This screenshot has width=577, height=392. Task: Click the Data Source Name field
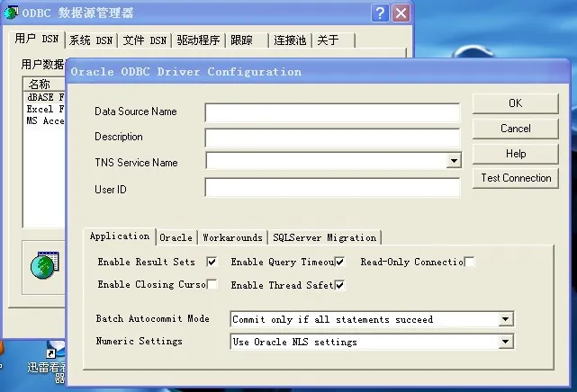(332, 112)
